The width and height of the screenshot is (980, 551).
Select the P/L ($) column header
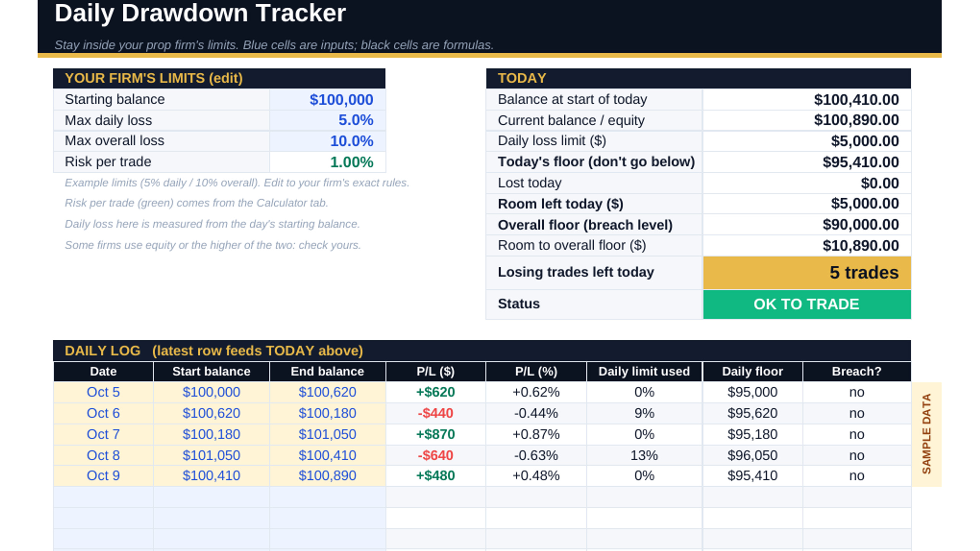[435, 371]
